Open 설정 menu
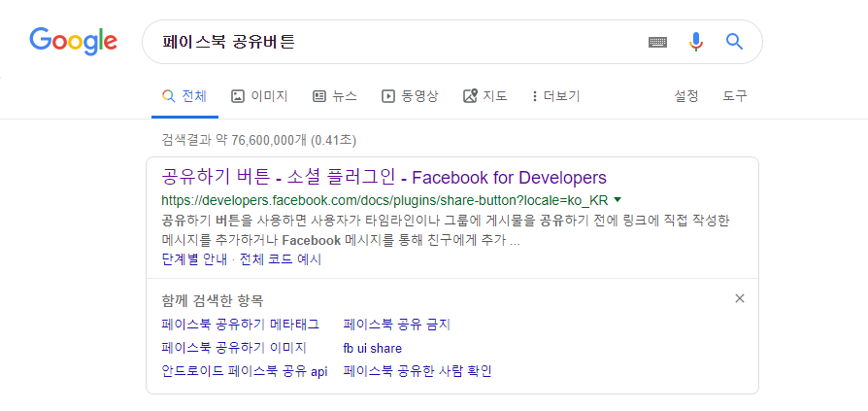Screen dimensions: 868x411 [x=685, y=96]
